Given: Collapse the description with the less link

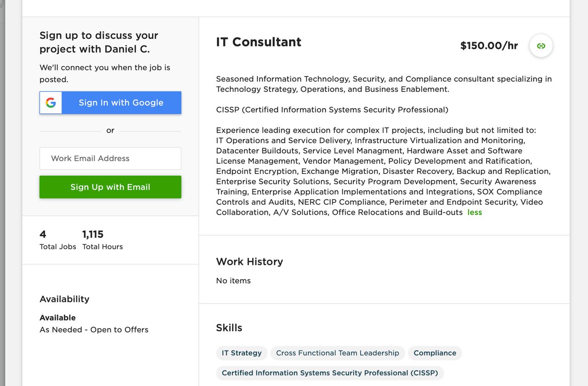Looking at the screenshot, I should point(475,213).
